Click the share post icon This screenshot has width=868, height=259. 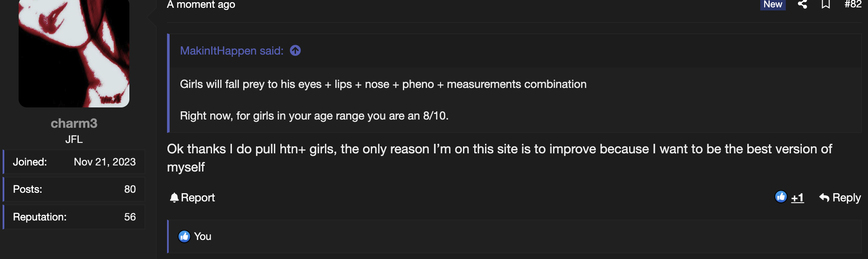pos(802,4)
